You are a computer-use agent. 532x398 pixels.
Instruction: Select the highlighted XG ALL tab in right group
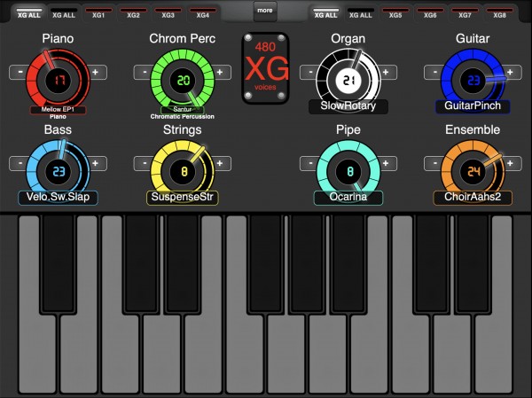(x=325, y=13)
